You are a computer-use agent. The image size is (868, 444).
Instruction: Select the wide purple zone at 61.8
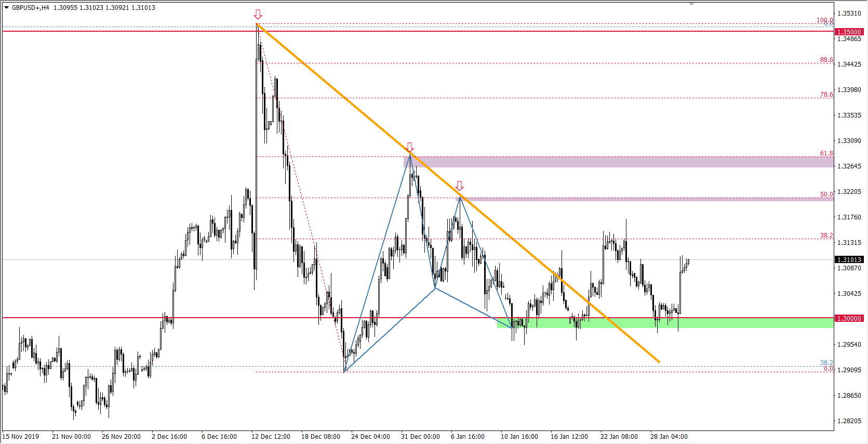coord(618,162)
